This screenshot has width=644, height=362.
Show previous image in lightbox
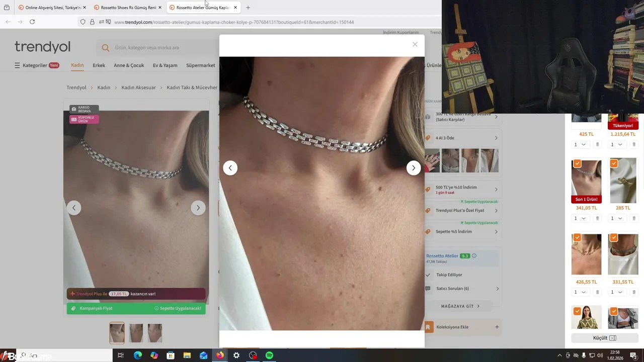pos(230,168)
